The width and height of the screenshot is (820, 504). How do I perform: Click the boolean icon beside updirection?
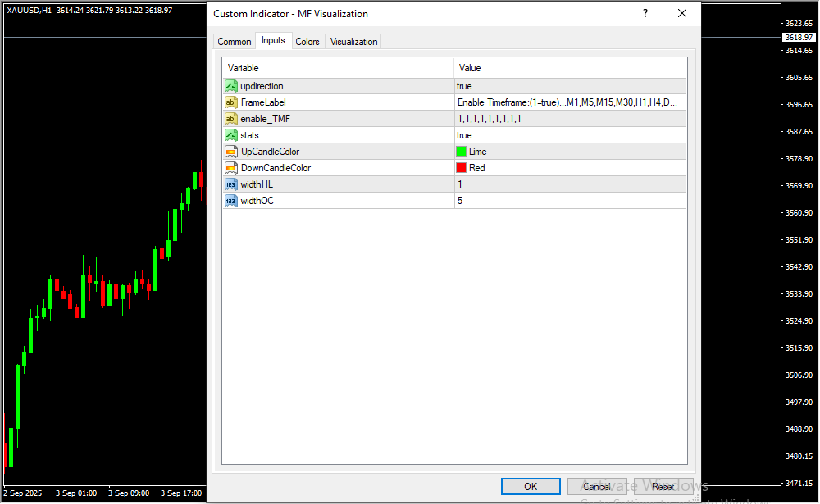click(x=230, y=86)
